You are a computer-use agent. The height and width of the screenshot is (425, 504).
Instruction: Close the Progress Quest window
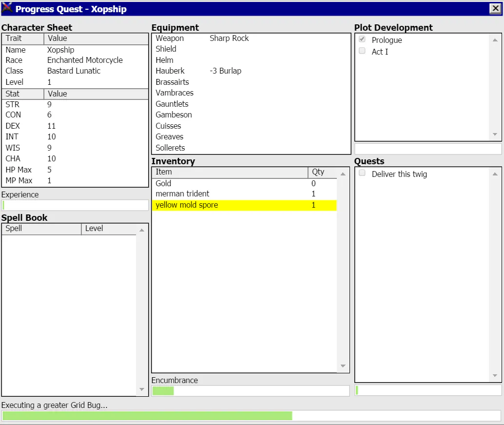pyautogui.click(x=495, y=8)
